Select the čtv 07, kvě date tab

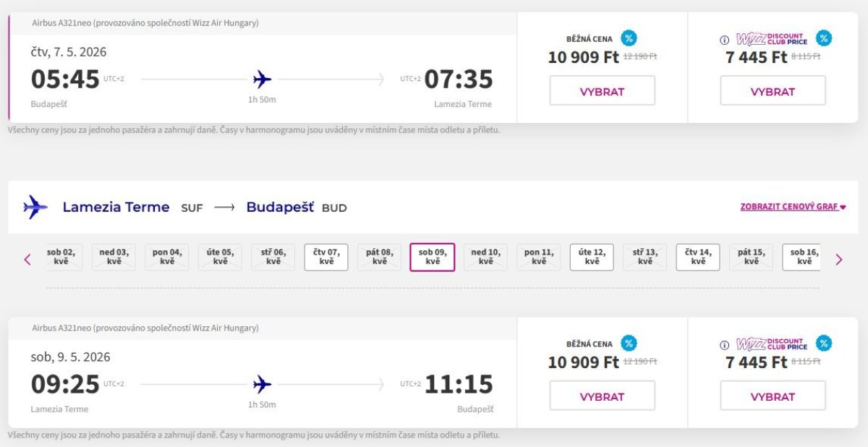(326, 257)
